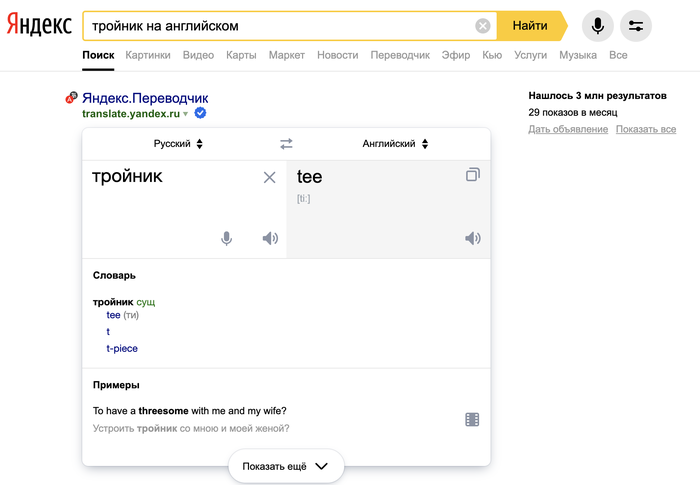Expand Показать ещё results
Image resolution: width=700 pixels, height=485 pixels.
tap(286, 466)
